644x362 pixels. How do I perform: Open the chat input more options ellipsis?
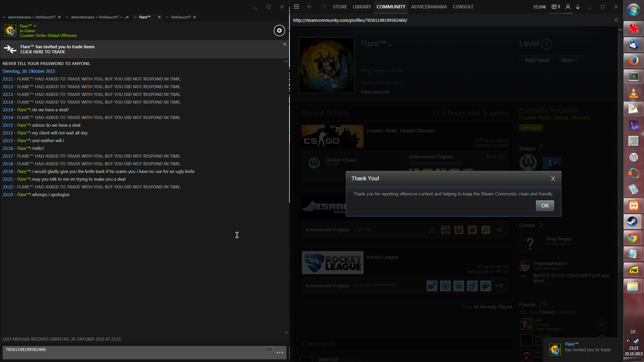tap(280, 353)
